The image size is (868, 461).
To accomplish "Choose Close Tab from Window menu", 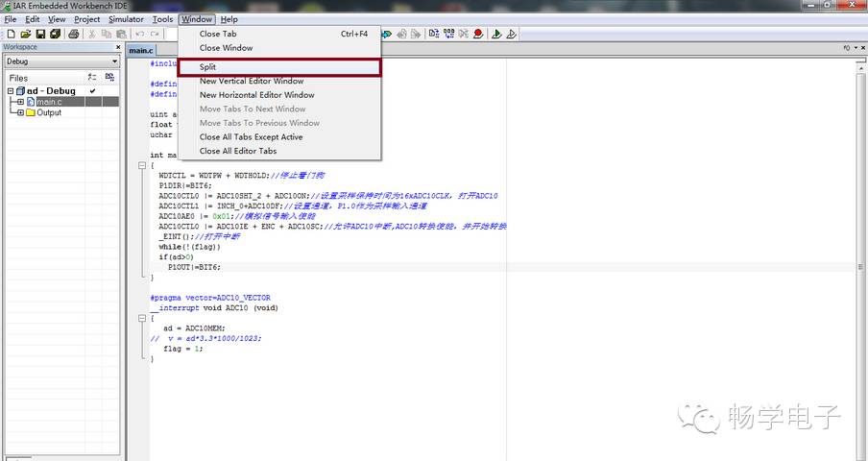I will (279, 34).
